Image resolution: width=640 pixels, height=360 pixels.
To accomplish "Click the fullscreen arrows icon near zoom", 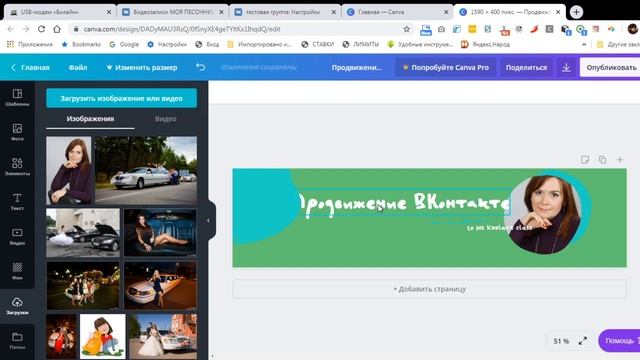I will pyautogui.click(x=583, y=341).
